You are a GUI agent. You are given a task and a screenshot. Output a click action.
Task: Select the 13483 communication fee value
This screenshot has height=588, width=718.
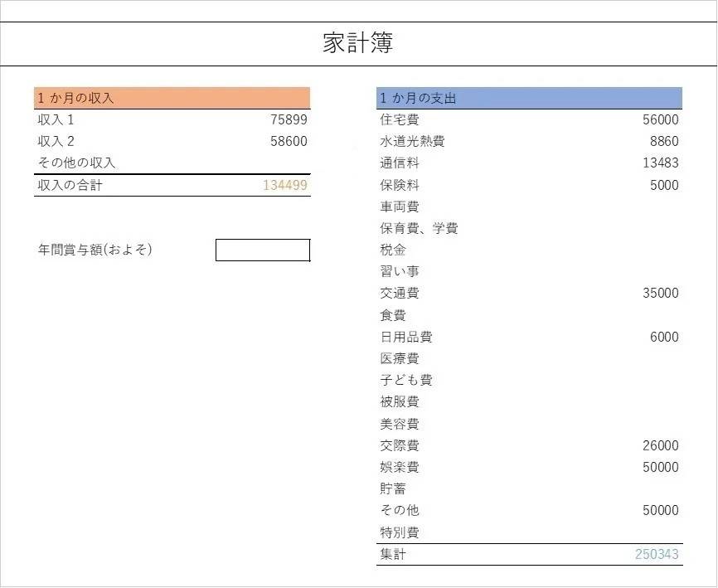click(660, 163)
